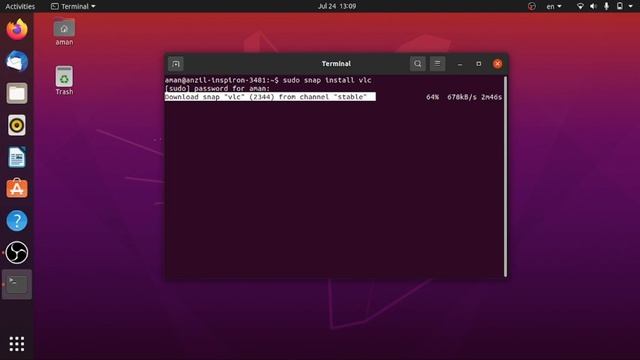The height and width of the screenshot is (360, 640).
Task: Show Applications grid button
Action: click(17, 344)
